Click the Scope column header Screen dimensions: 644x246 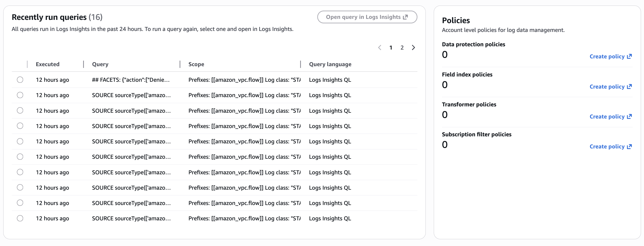[196, 64]
